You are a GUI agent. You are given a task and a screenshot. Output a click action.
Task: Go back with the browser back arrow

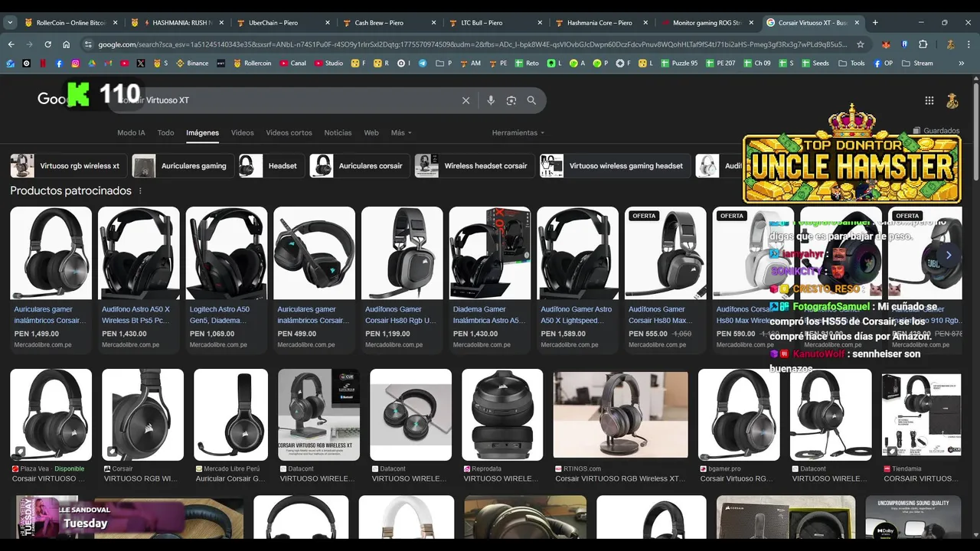click(x=11, y=44)
